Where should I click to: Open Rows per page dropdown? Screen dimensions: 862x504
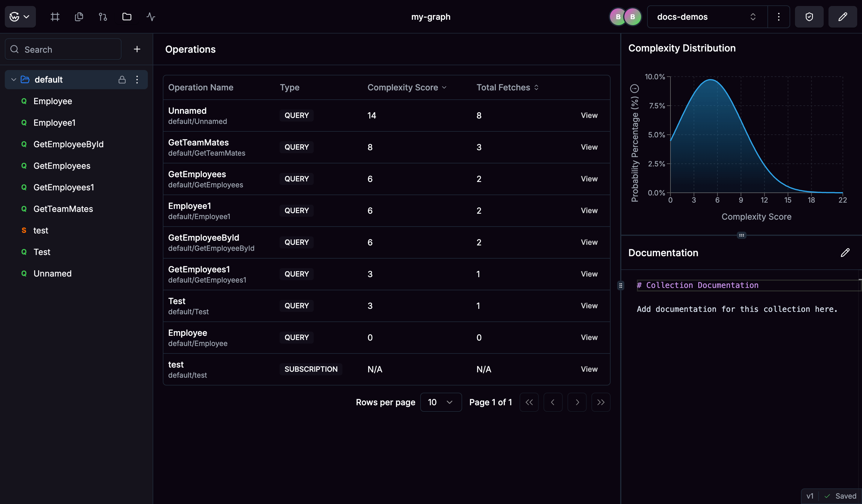pos(441,402)
